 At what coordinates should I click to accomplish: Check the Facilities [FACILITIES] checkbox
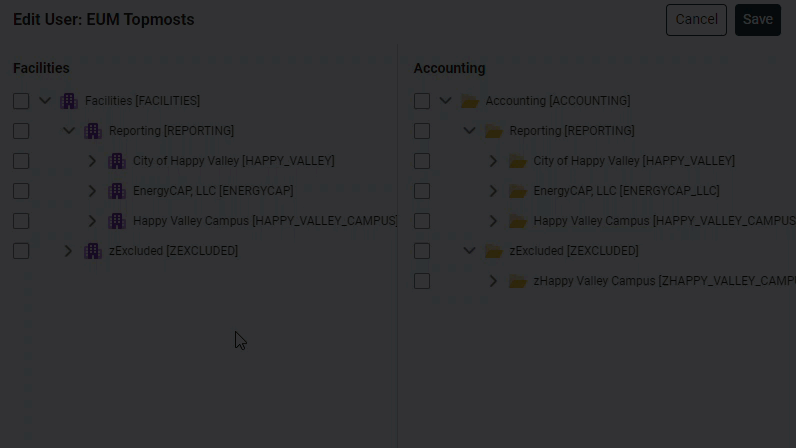pyautogui.click(x=21, y=101)
